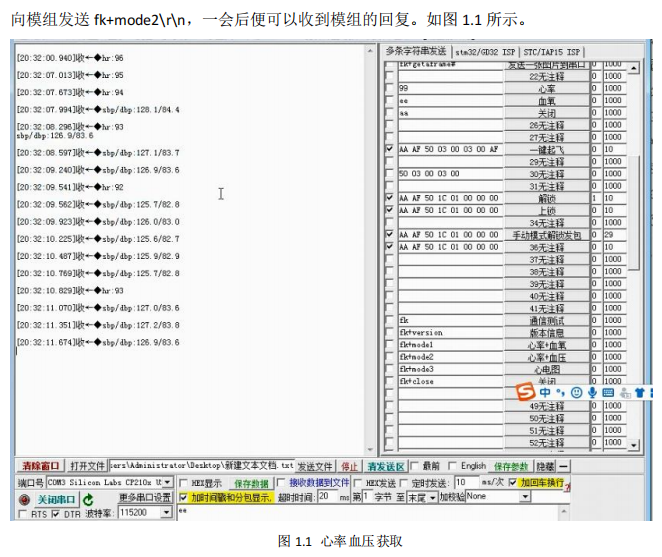Check the English language checkbox
Screen dimensions: 662x557
tap(452, 466)
